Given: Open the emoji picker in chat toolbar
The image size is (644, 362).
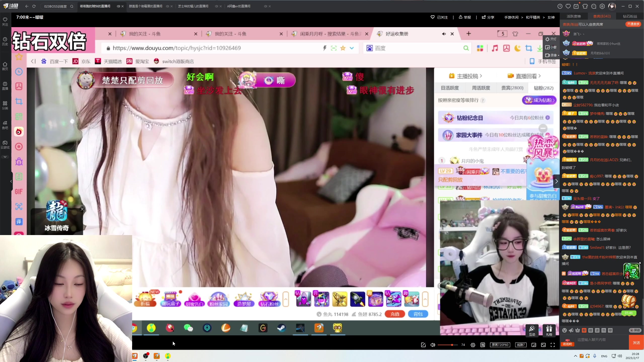Looking at the screenshot, I should (x=565, y=330).
